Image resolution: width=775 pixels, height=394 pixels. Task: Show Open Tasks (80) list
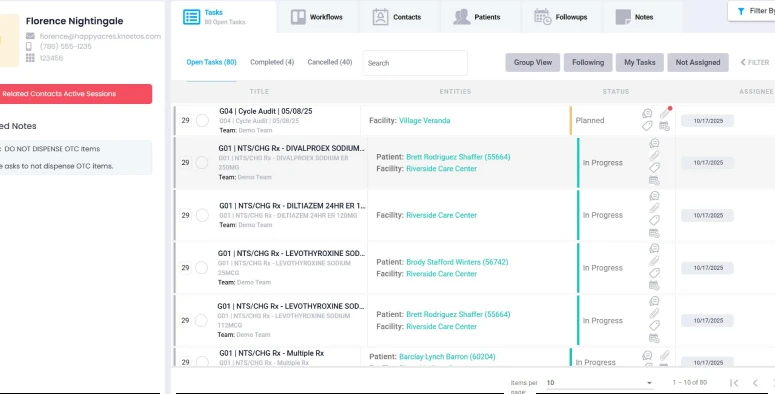coord(212,62)
